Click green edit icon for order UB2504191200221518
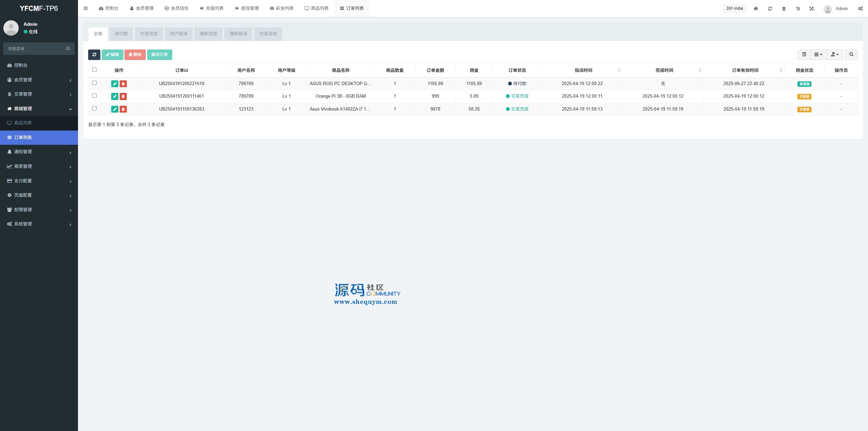Image resolution: width=868 pixels, height=431 pixels. tap(115, 84)
